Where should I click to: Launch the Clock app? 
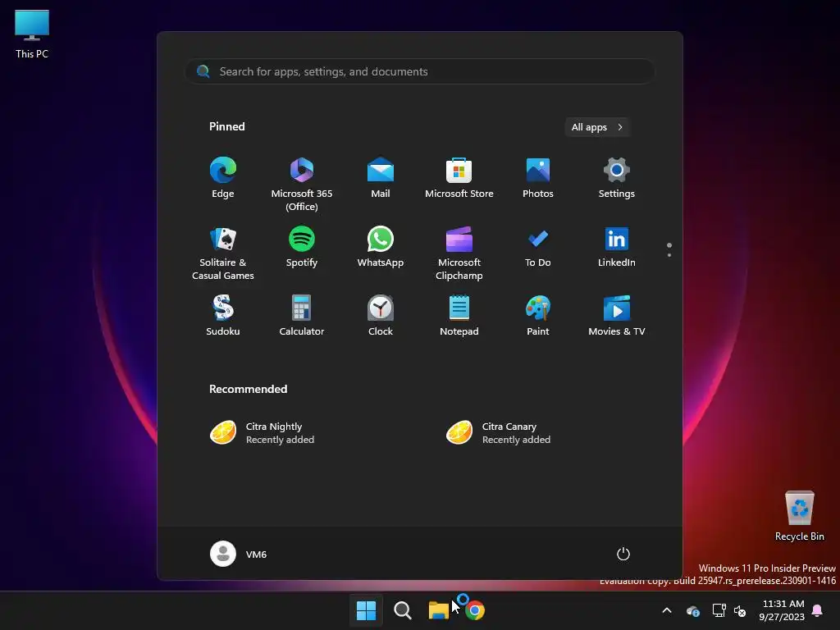[381, 316]
